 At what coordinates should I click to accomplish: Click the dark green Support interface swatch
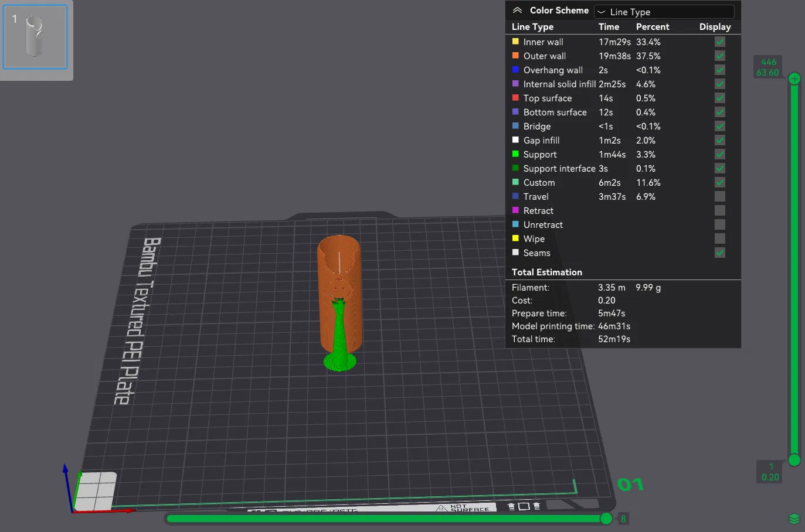515,168
